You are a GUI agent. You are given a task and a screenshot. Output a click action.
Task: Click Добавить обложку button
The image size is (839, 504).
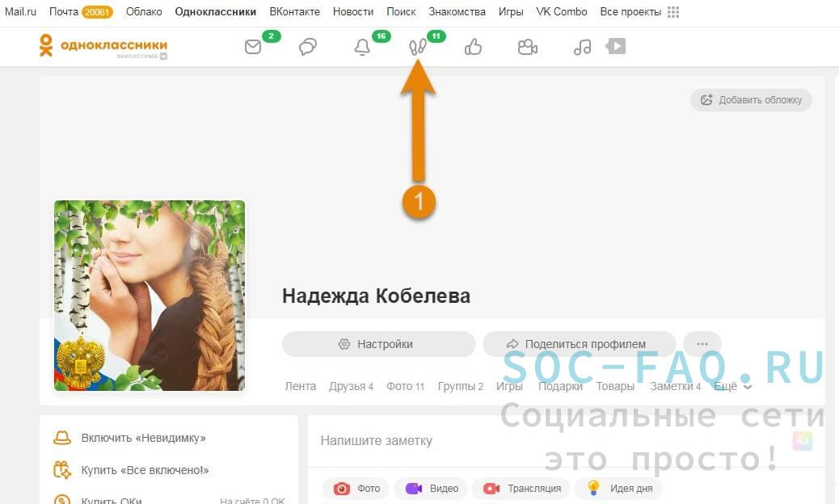[751, 100]
